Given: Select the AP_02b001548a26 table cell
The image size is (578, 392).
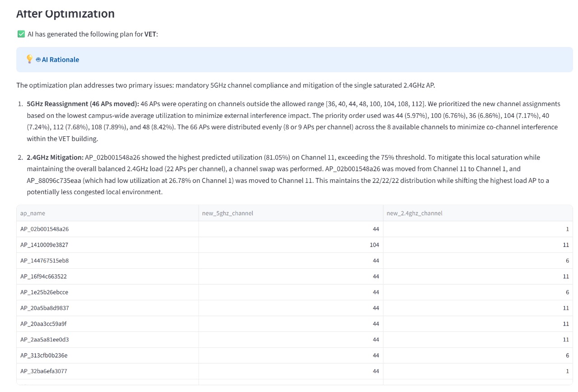Looking at the screenshot, I should [x=44, y=229].
